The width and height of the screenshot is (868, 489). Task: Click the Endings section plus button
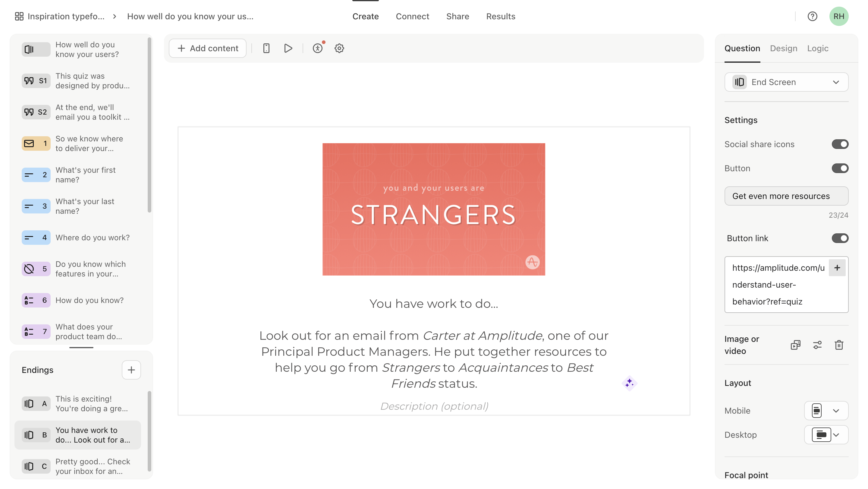(x=132, y=370)
